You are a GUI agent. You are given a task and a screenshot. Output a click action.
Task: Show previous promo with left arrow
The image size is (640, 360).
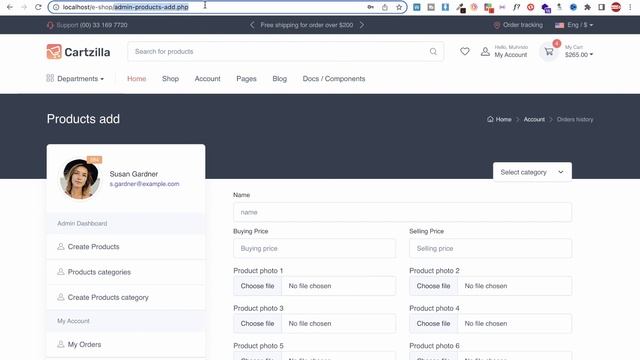coord(252,25)
